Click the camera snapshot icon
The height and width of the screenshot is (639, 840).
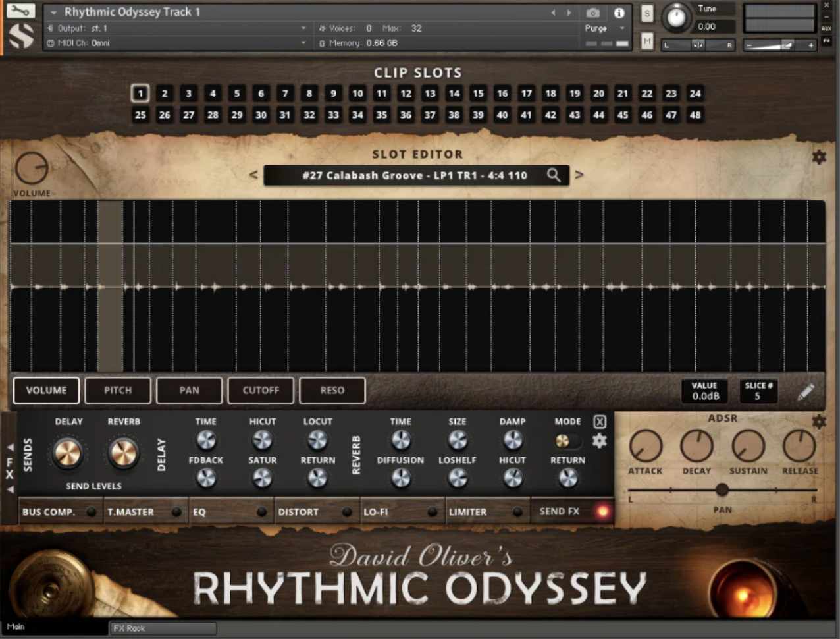[592, 13]
